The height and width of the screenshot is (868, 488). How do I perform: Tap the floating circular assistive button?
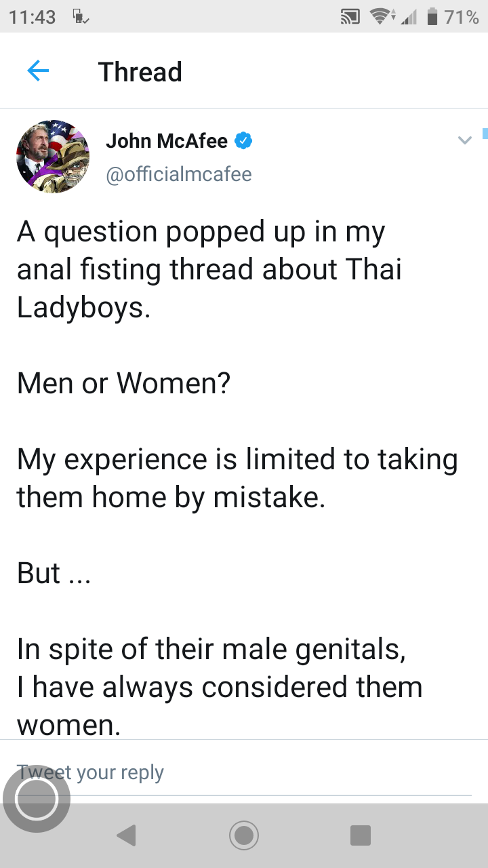[37, 799]
